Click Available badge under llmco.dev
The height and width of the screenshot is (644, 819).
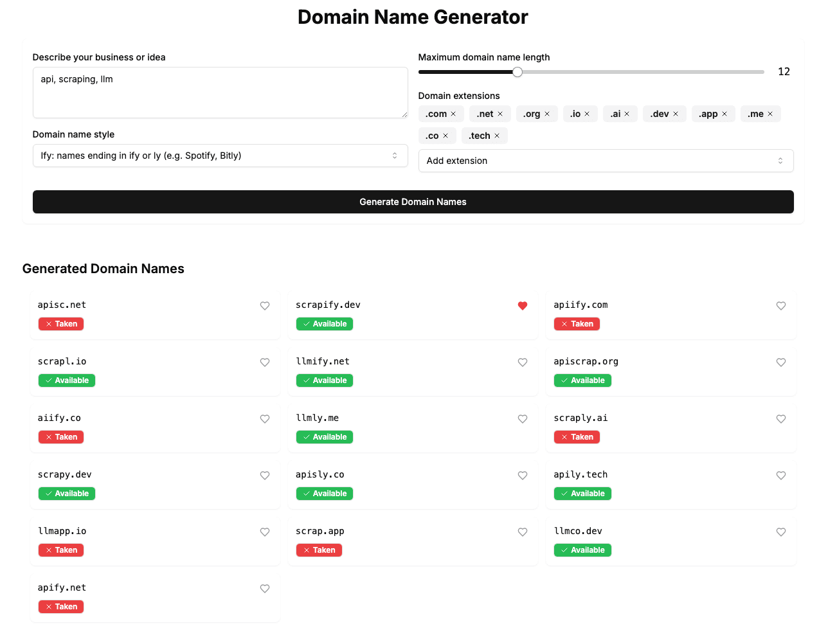(x=582, y=550)
